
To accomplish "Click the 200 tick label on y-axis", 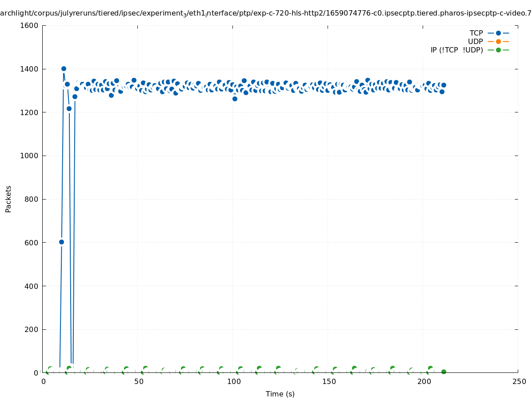I will (31, 329).
